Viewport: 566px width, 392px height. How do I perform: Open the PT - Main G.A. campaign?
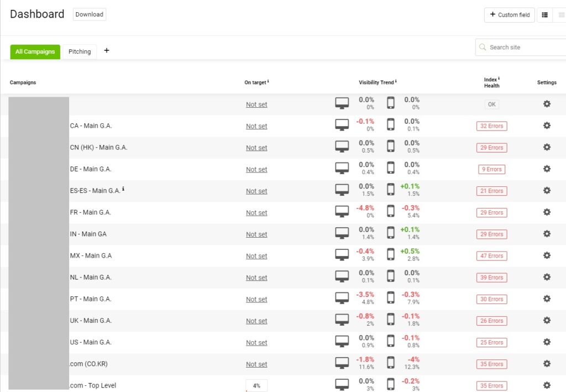pos(91,299)
